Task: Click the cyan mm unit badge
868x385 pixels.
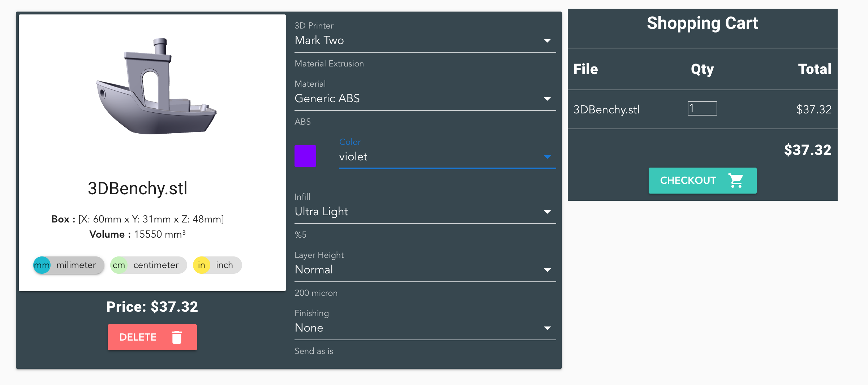Action: click(x=42, y=265)
